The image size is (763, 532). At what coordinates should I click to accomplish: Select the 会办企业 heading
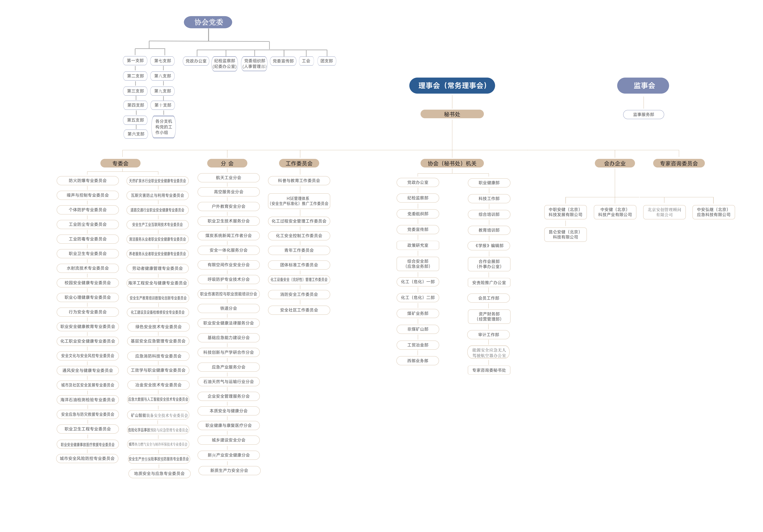(x=615, y=163)
